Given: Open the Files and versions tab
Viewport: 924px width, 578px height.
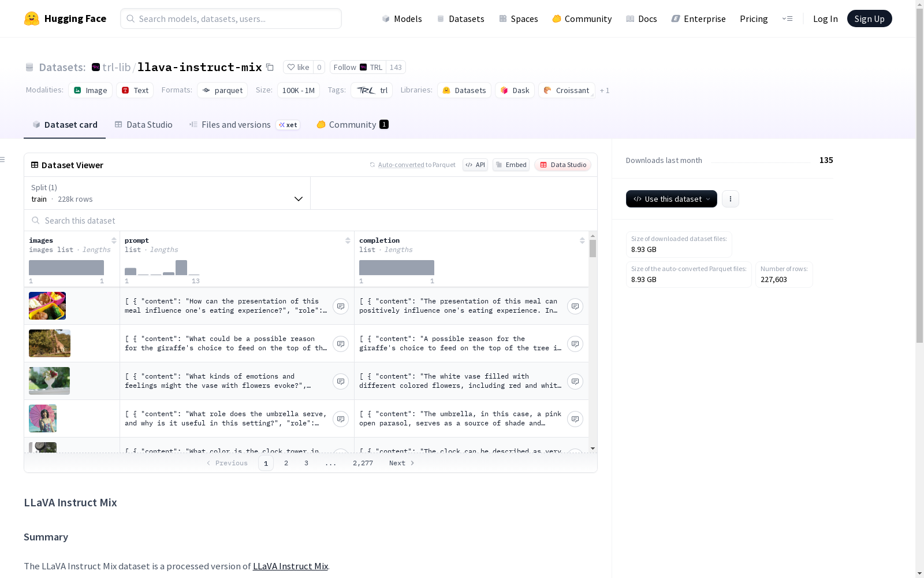Looking at the screenshot, I should tap(244, 125).
